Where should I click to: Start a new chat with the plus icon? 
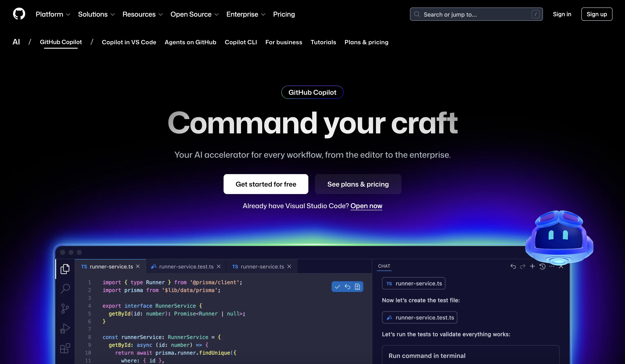click(532, 266)
